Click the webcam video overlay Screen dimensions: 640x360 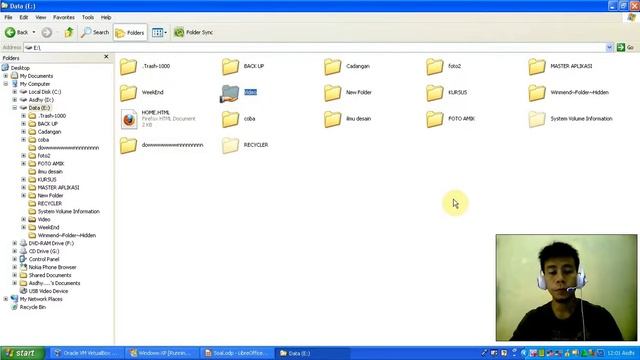point(566,287)
